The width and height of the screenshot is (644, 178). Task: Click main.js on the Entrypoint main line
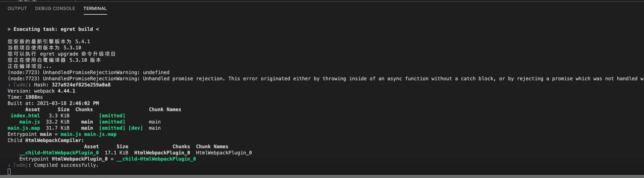(x=71, y=134)
